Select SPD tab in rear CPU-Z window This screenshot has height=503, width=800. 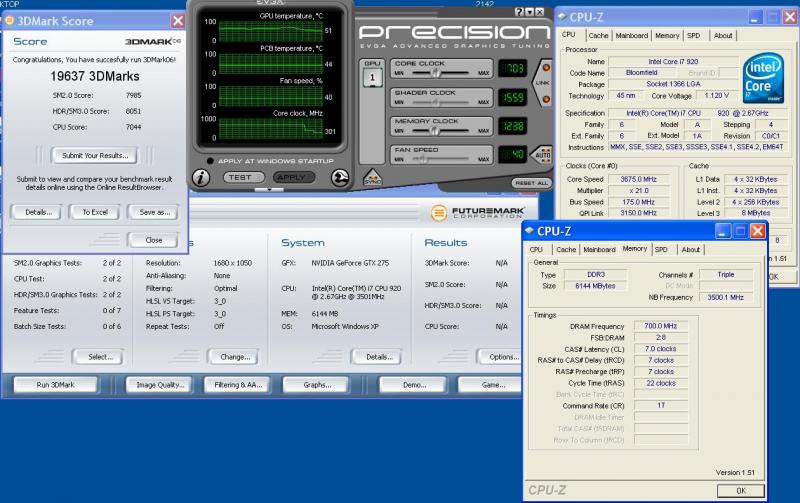(x=694, y=35)
